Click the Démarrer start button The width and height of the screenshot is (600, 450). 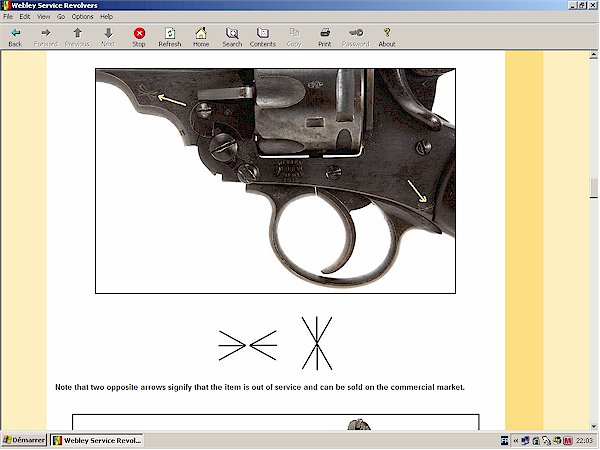24,440
